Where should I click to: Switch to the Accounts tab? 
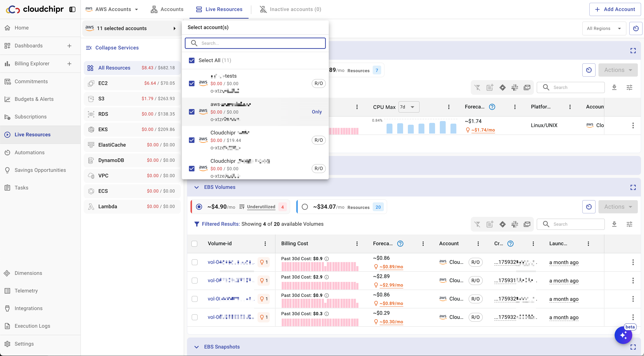pyautogui.click(x=167, y=9)
